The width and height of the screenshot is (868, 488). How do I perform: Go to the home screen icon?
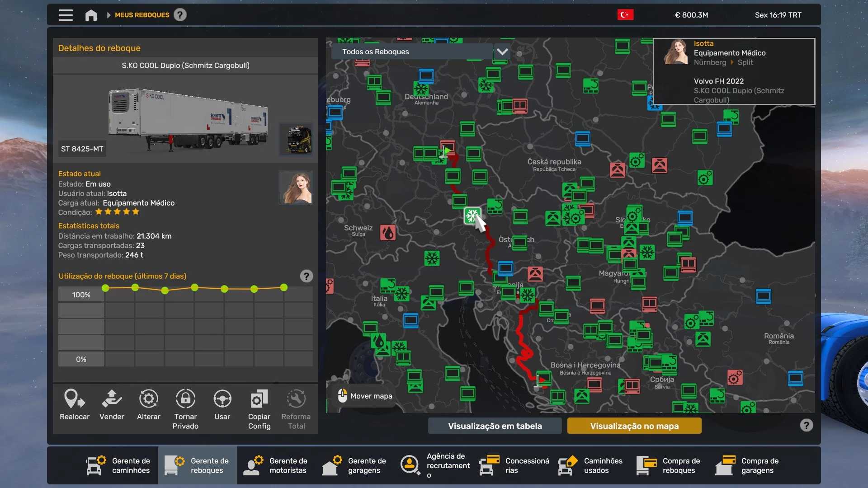pos(91,15)
